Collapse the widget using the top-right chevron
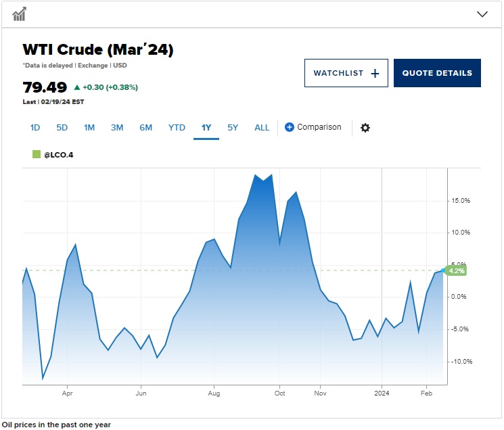The image size is (504, 430). point(482,14)
